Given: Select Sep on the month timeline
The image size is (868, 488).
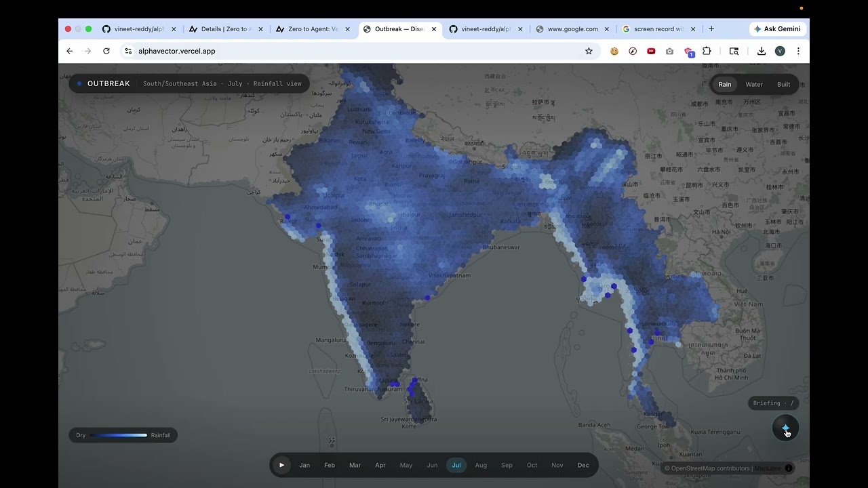Looking at the screenshot, I should coord(507,465).
